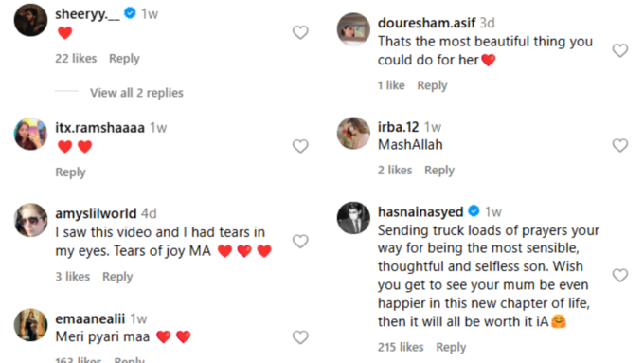Click verified badge beside sheeryy.__
This screenshot has height=363, width=644.
coord(130,13)
